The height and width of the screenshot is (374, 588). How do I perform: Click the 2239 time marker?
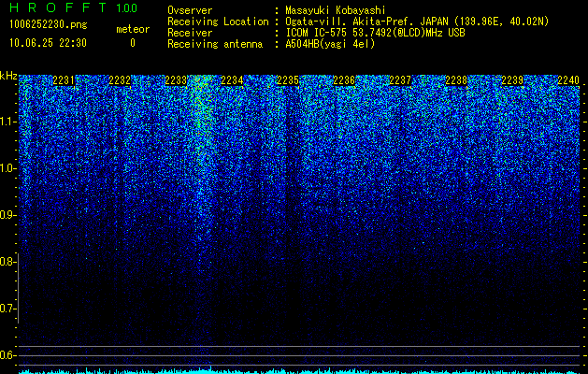tap(512, 80)
